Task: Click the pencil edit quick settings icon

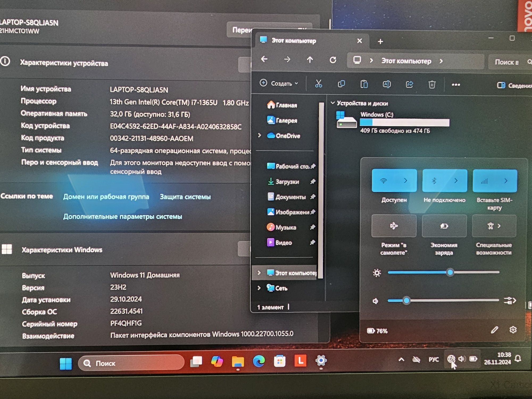Action: 494,330
